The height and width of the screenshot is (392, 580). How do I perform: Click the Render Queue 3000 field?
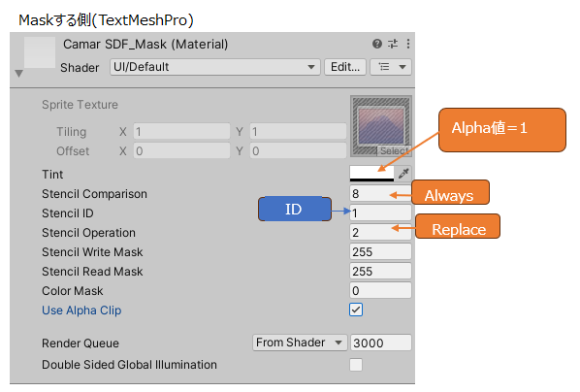click(x=380, y=343)
